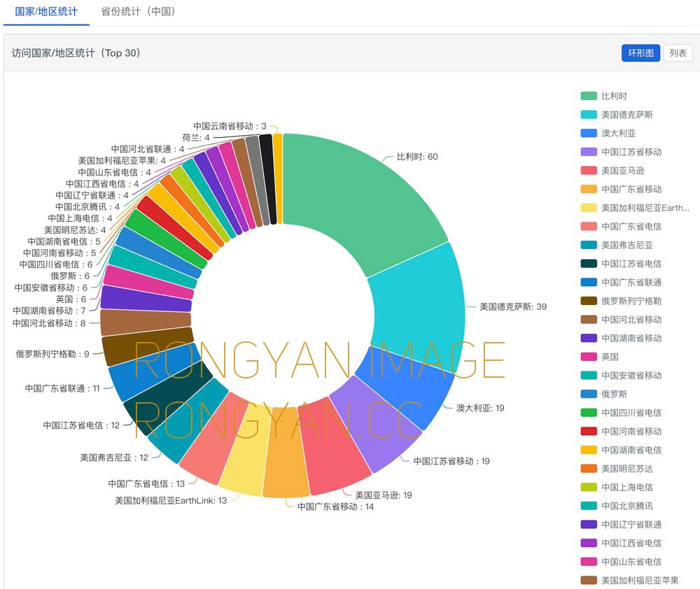
Task: Click the 美国德克萨斯: 39 chart label
Action: (513, 306)
